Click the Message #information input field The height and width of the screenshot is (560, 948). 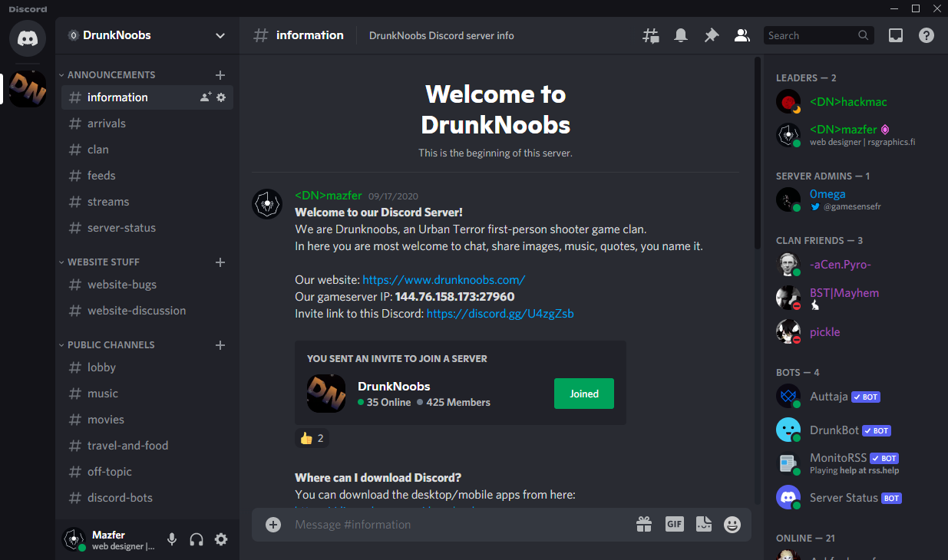coord(453,525)
